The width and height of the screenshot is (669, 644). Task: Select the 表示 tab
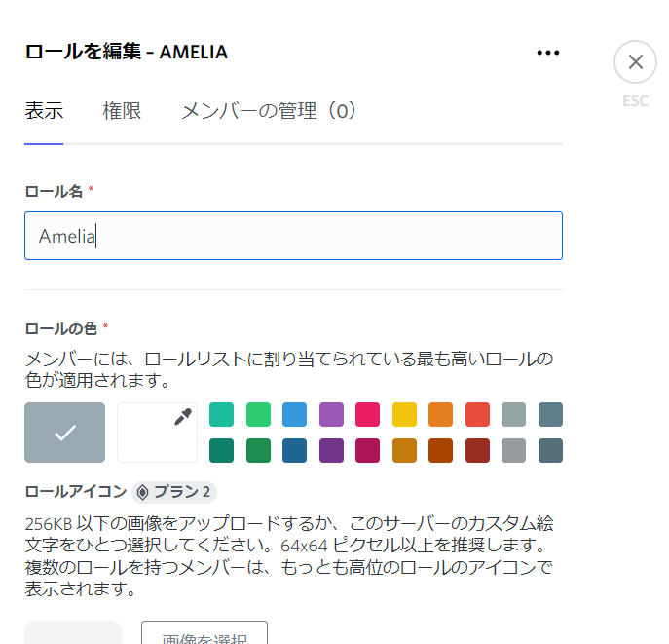44,111
